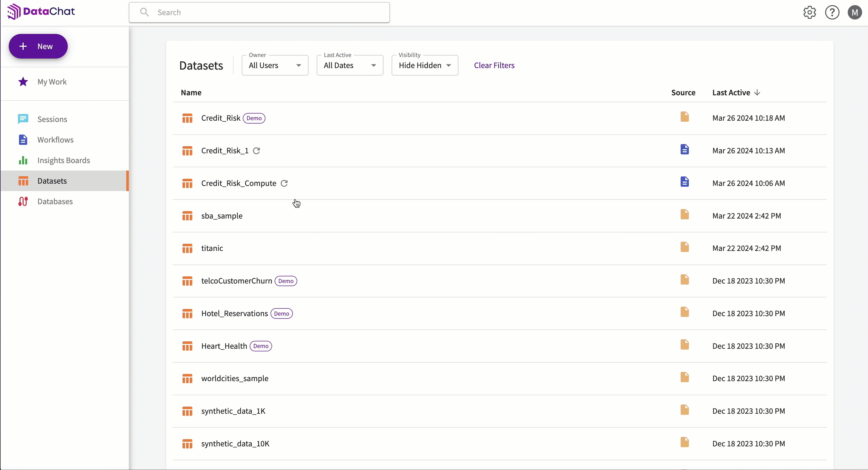Click the DataChat logo icon
This screenshot has height=470, width=868.
pyautogui.click(x=11, y=12)
